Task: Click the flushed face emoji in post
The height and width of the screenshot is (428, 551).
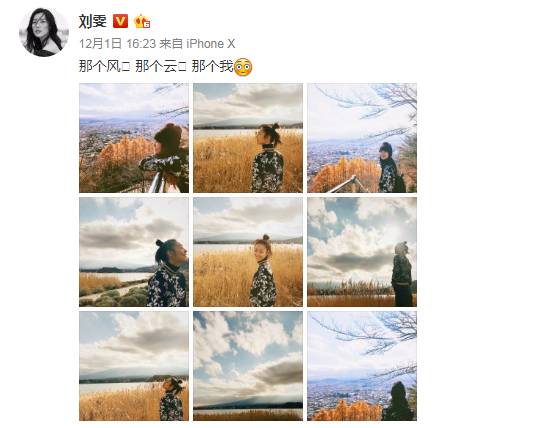Action: pos(242,67)
